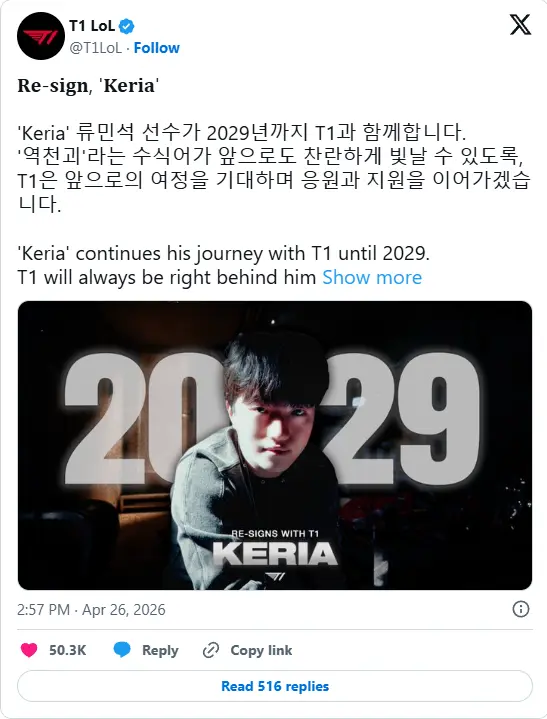Like the tweet with the heart icon
The width and height of the screenshot is (547, 719).
tap(29, 650)
